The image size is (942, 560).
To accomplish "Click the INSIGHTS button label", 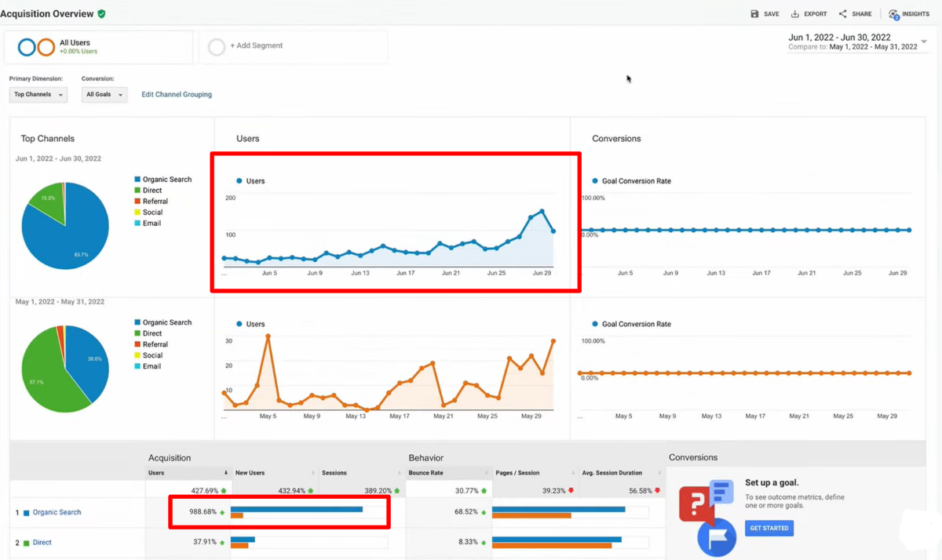I will coord(916,14).
